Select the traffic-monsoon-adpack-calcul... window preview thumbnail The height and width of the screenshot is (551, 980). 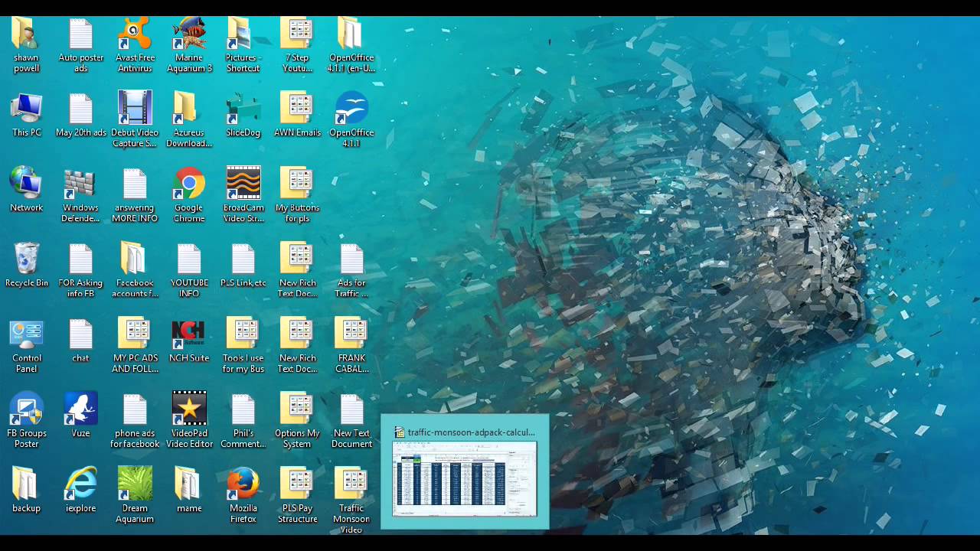(x=465, y=471)
